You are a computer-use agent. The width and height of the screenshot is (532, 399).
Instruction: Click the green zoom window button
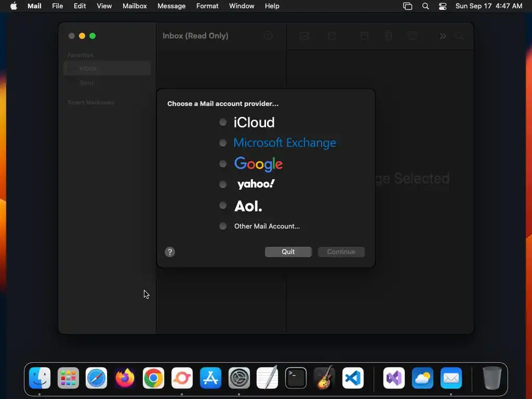click(x=92, y=36)
